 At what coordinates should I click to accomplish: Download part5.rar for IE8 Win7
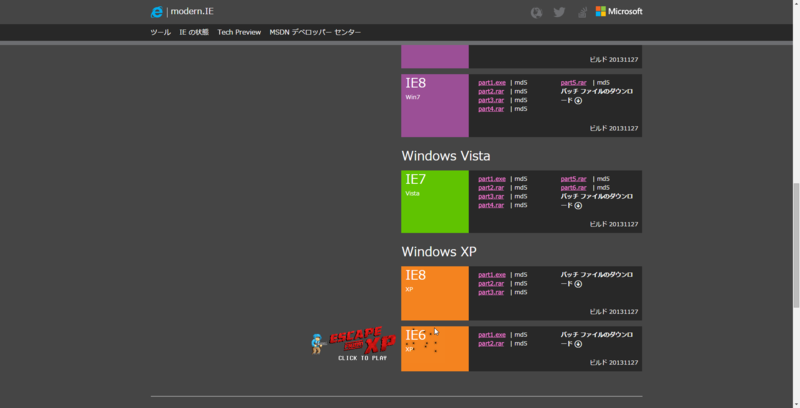(573, 83)
